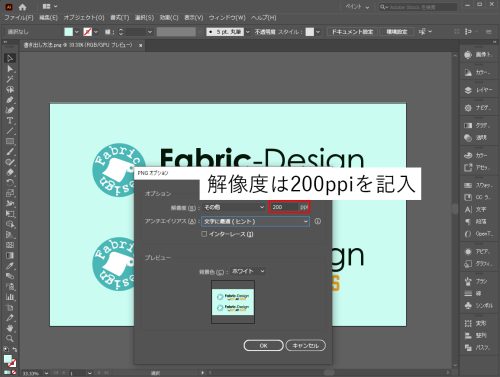This screenshot has height=377, width=500.
Task: Open the 効果(C) menu
Action: pyautogui.click(x=169, y=17)
